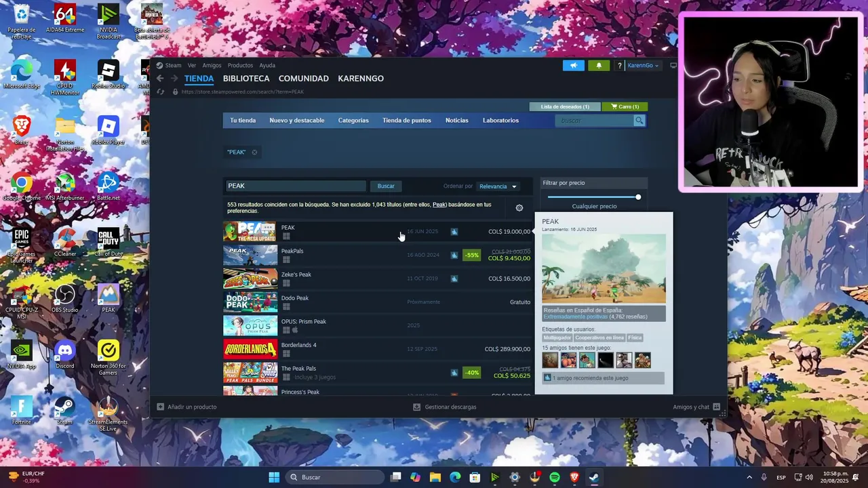
Task: Click the Buscar search button
Action: (386, 186)
